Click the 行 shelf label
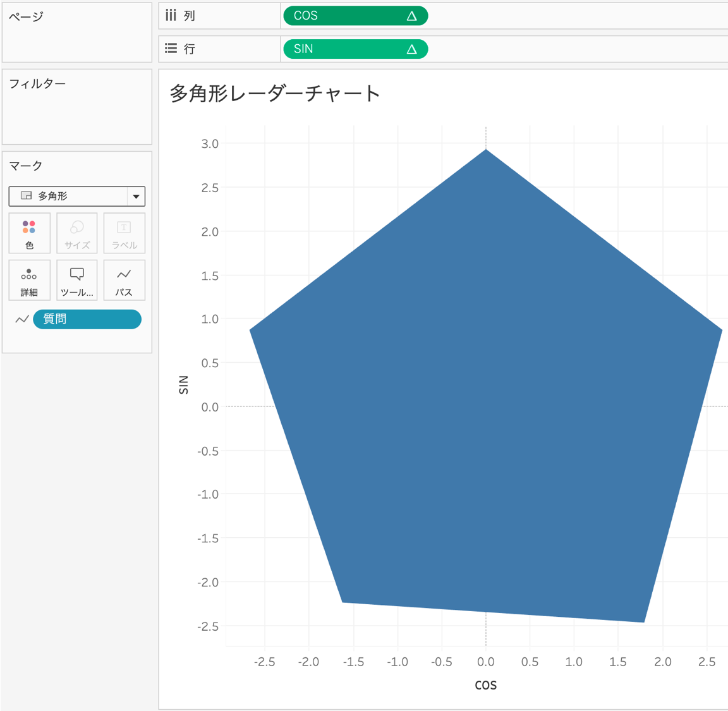 coord(189,49)
